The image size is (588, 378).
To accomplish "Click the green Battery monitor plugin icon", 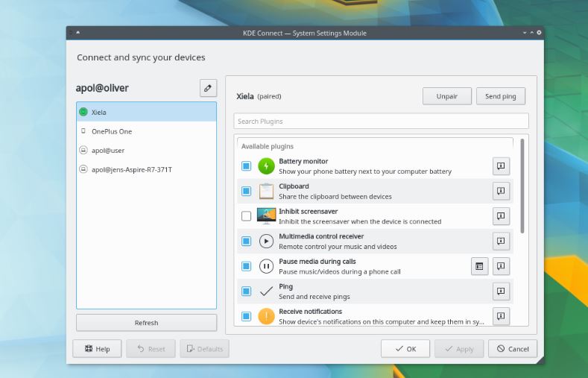I will pyautogui.click(x=266, y=166).
